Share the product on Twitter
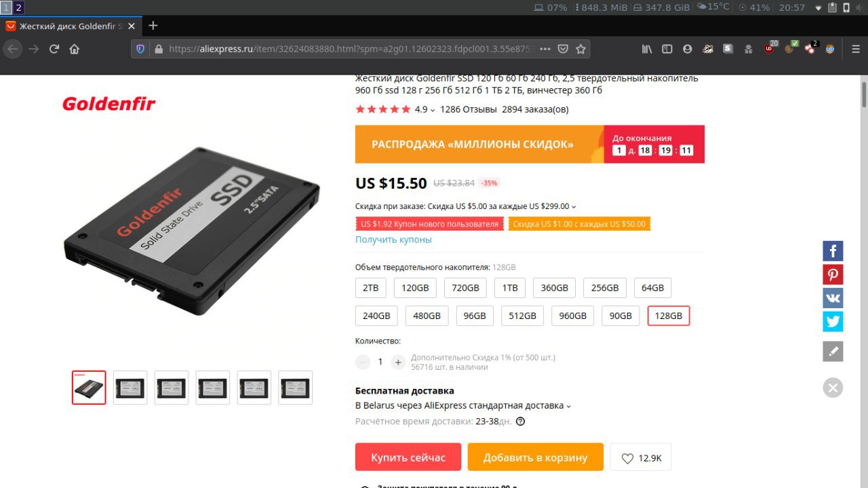This screenshot has height=488, width=868. coord(833,322)
